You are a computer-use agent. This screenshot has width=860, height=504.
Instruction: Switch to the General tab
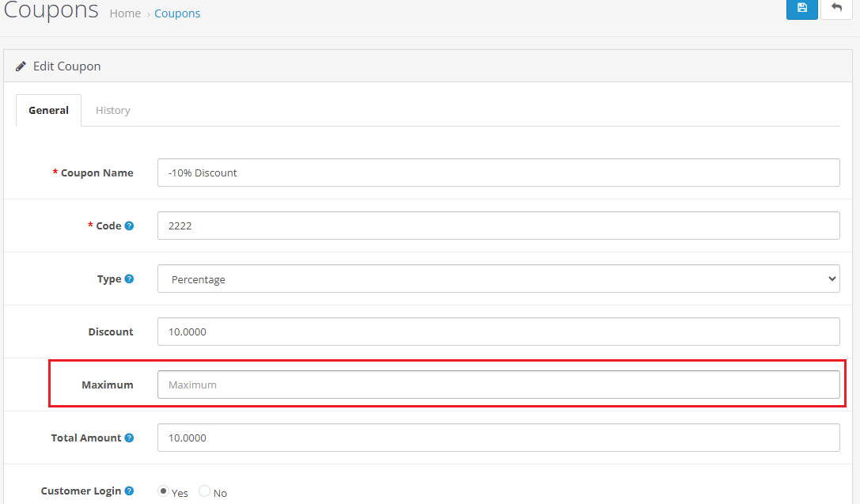pos(48,110)
